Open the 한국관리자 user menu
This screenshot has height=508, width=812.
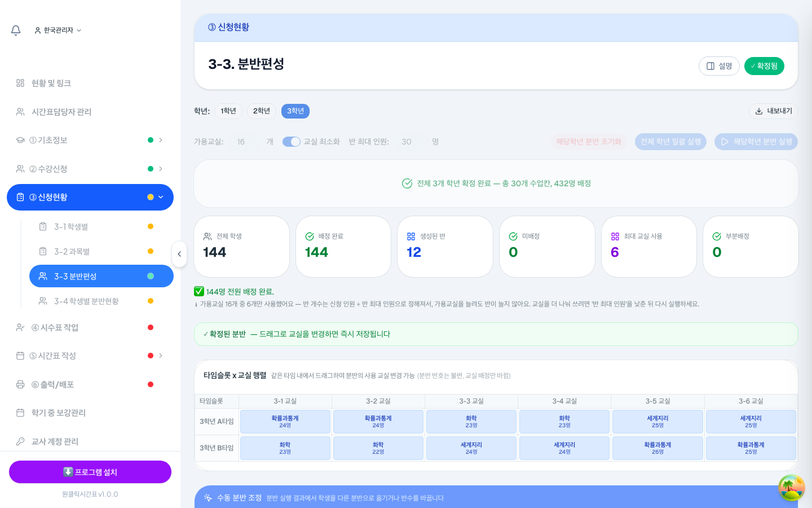click(58, 30)
